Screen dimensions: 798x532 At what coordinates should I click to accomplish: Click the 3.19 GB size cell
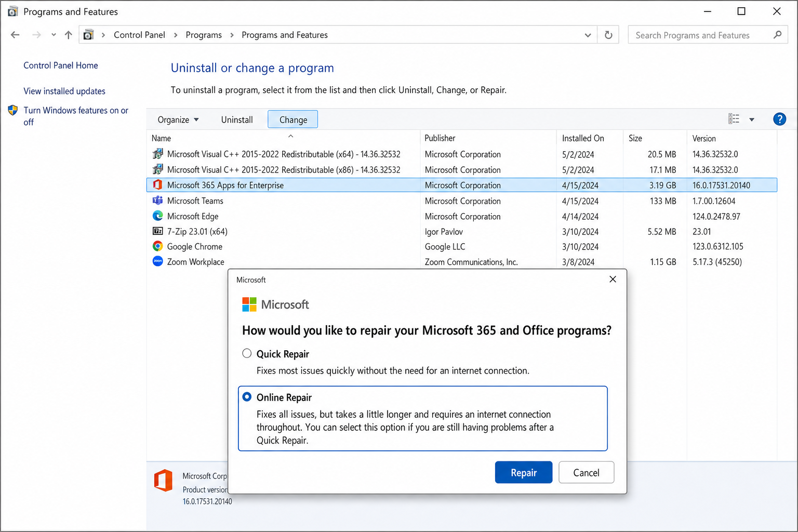tap(662, 185)
